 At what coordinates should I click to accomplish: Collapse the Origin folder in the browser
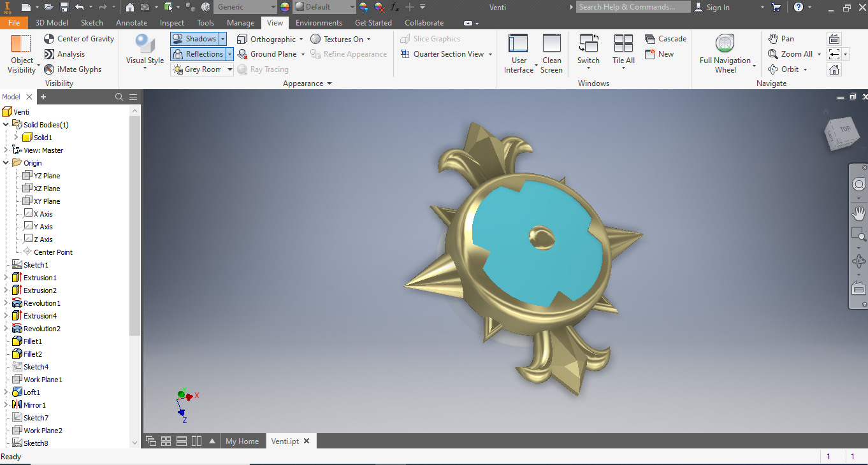tap(5, 162)
